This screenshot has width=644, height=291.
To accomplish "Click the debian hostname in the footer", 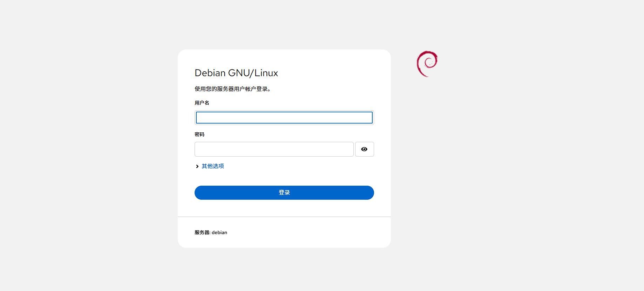I will pos(219,232).
